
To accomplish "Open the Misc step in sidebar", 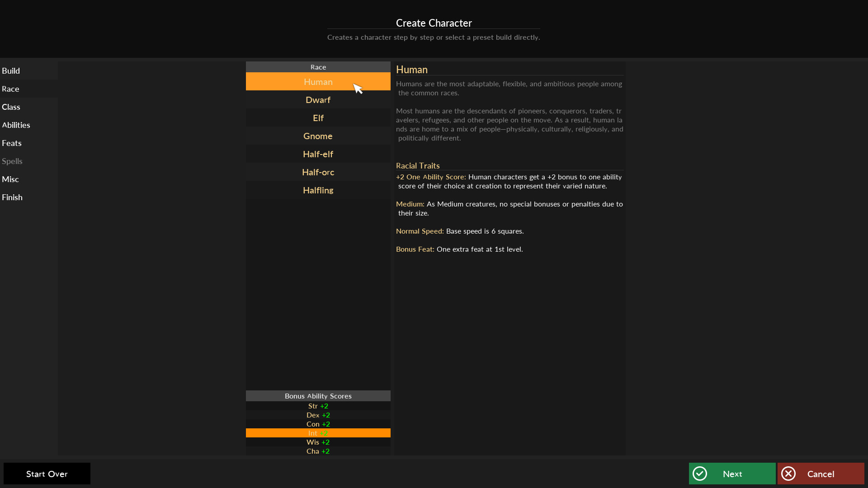I will (10, 179).
